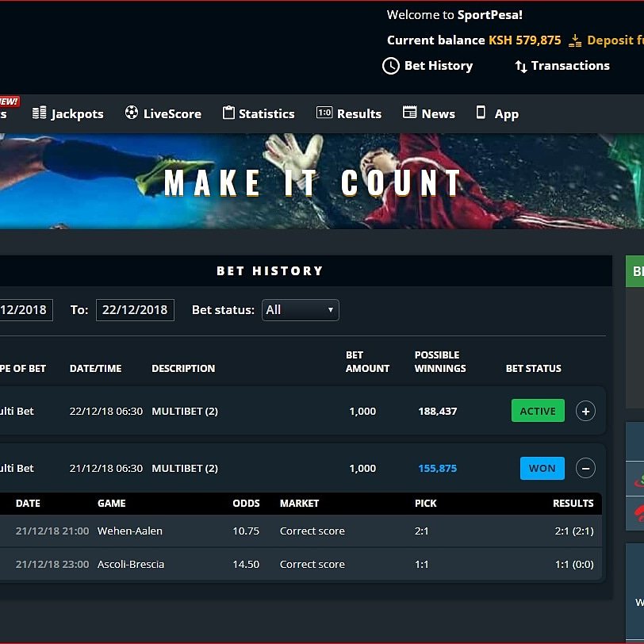Click the PICK column header

425,503
